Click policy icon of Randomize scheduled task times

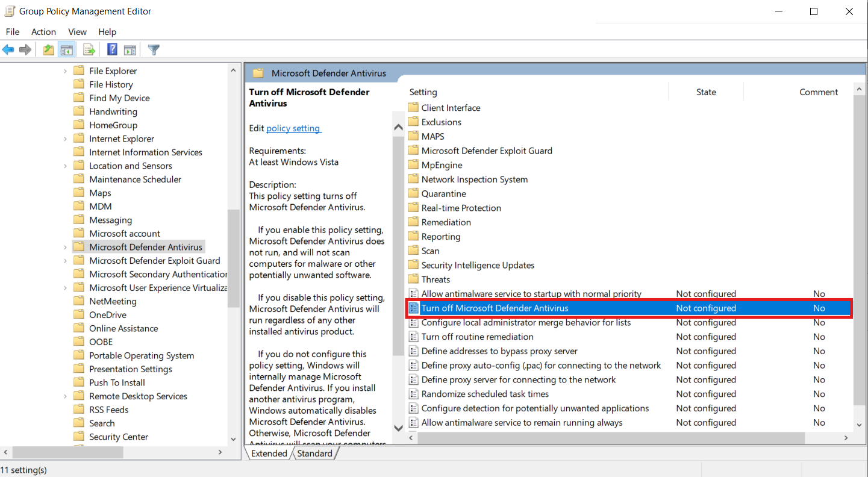[x=413, y=394]
